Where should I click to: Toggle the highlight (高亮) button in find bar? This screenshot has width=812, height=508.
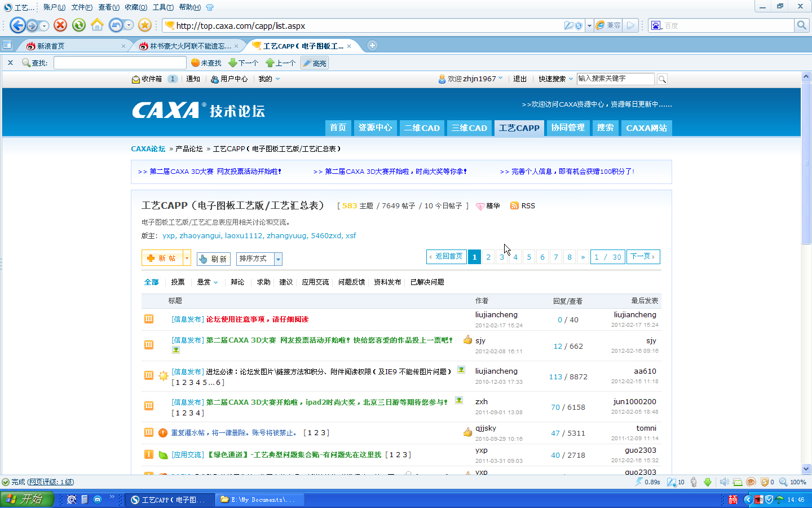[315, 63]
